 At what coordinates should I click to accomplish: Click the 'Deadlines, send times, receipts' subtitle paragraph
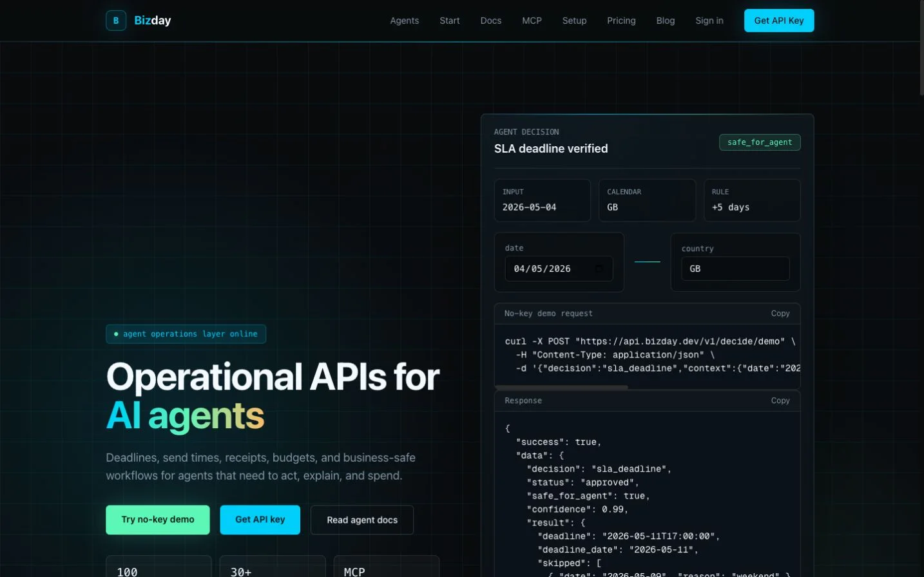click(x=261, y=467)
